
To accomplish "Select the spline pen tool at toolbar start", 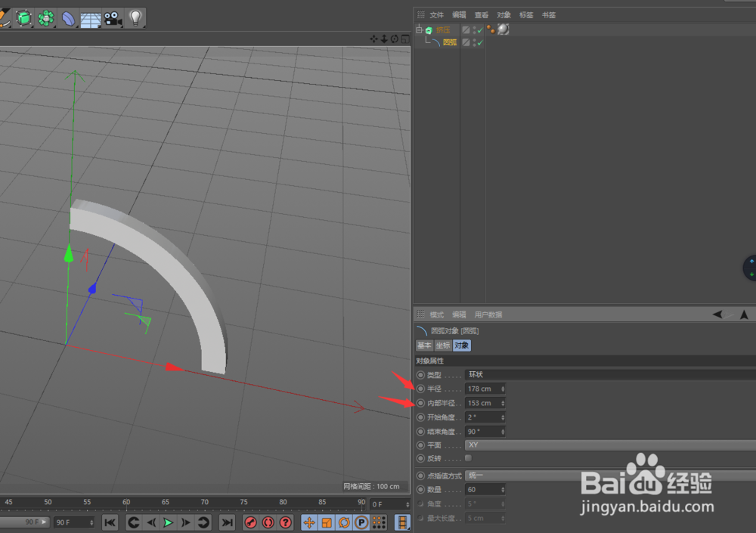I will [4, 18].
